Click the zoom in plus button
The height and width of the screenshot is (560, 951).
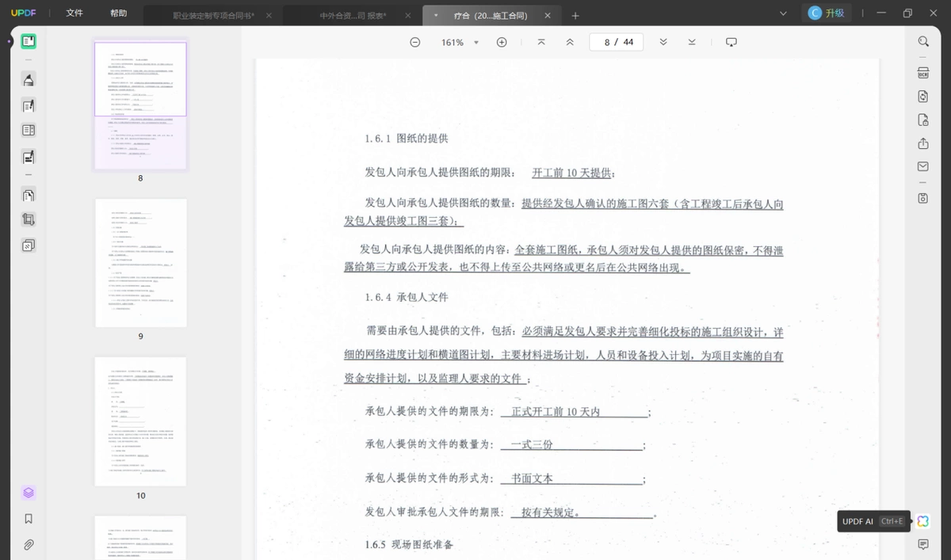point(502,42)
